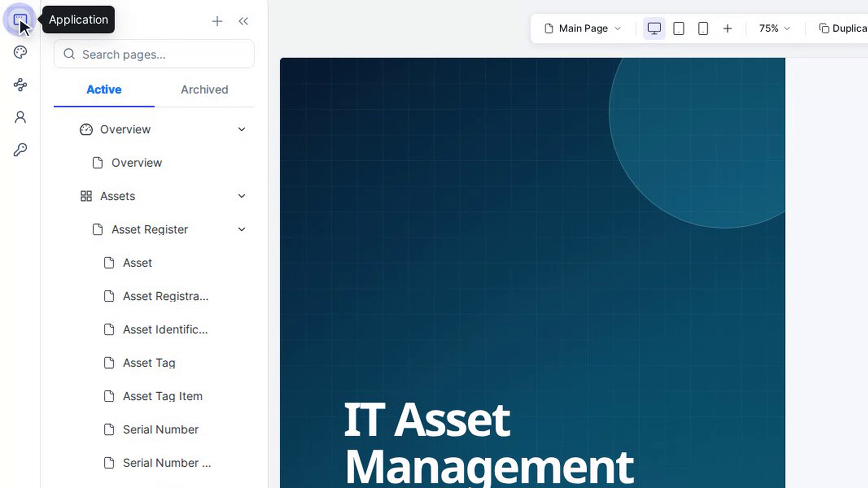The height and width of the screenshot is (488, 868).
Task: Open the Main Page dropdown
Action: [x=583, y=28]
